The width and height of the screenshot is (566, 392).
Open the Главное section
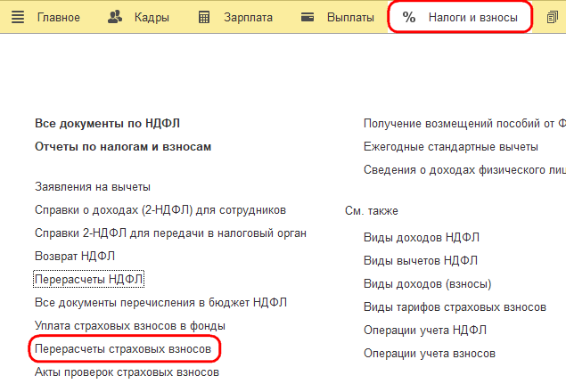point(59,17)
